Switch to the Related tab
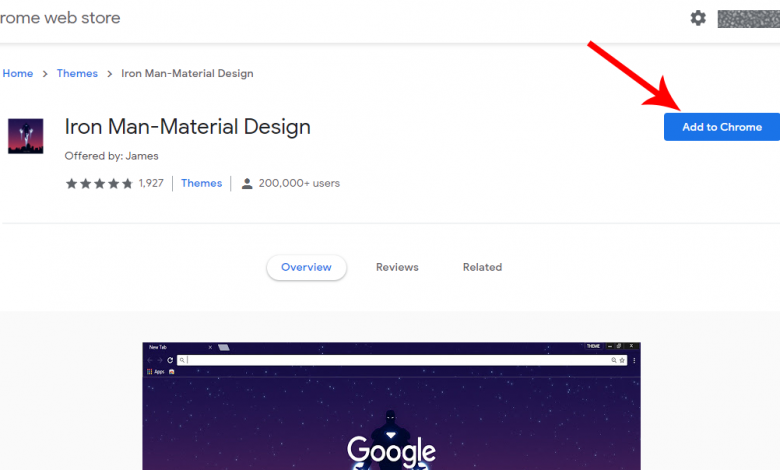This screenshot has width=780, height=470. (482, 268)
